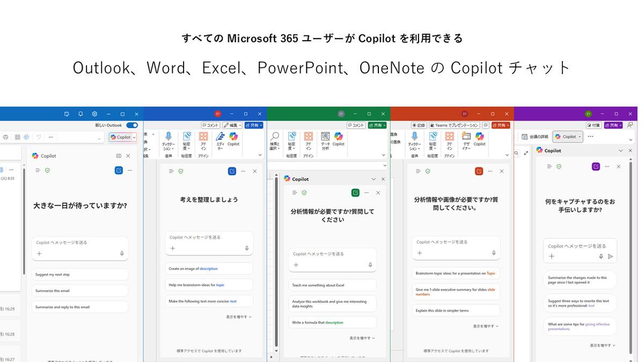Open the Editor (エディター) tool in Word
Viewport: 644px width, 362px height.
click(220, 139)
